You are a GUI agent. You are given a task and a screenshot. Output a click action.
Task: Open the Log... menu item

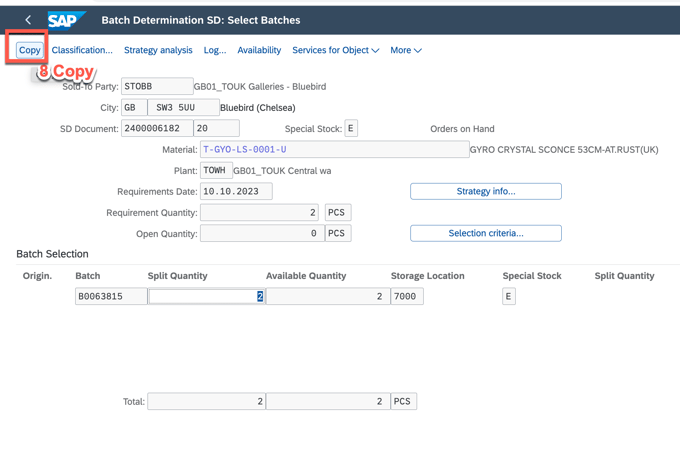(215, 50)
